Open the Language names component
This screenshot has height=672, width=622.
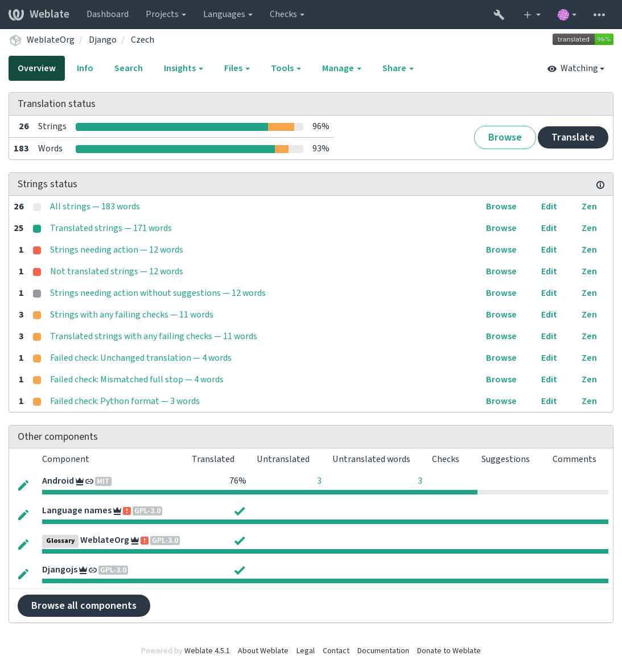click(77, 511)
